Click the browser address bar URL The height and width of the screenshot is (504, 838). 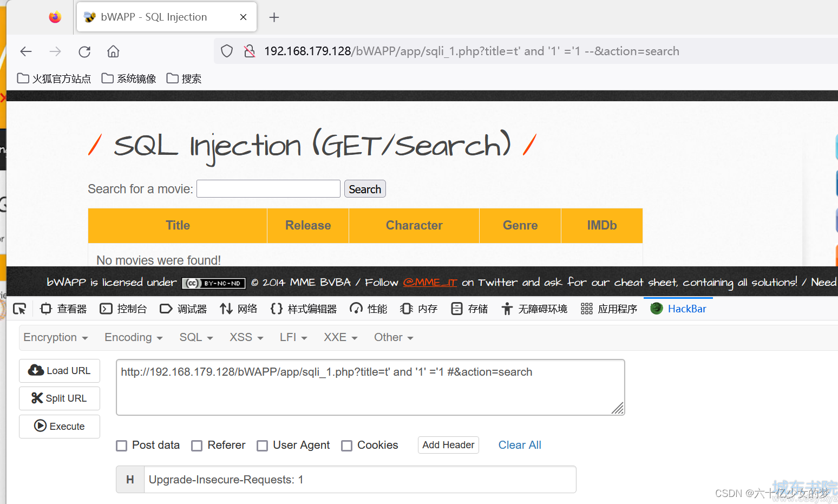[472, 51]
